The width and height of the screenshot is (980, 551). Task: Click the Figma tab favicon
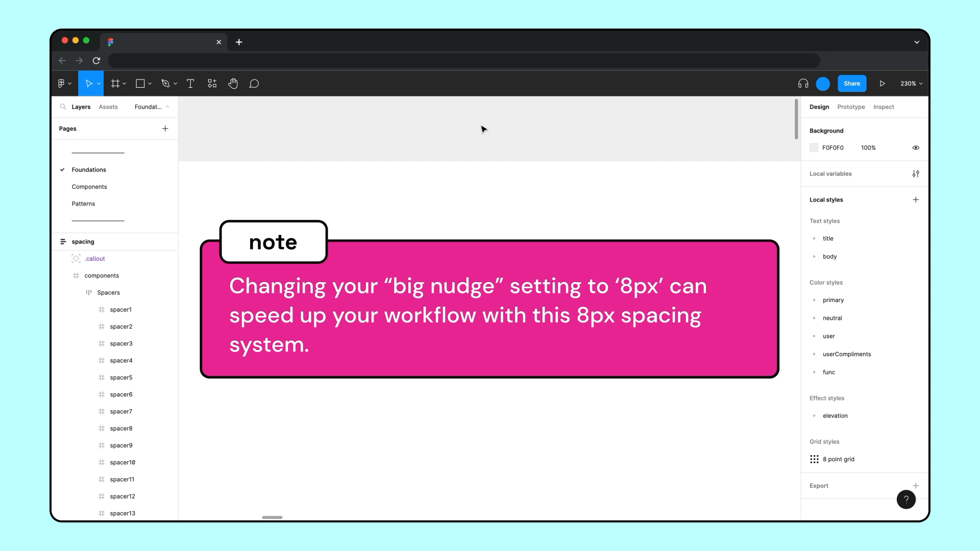(x=110, y=42)
